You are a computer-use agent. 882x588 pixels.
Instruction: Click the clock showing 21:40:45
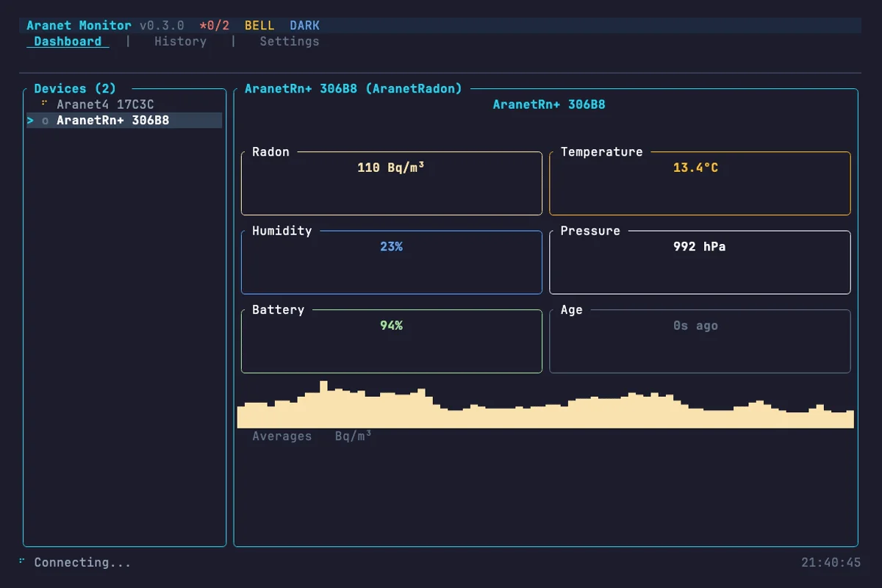pos(832,562)
